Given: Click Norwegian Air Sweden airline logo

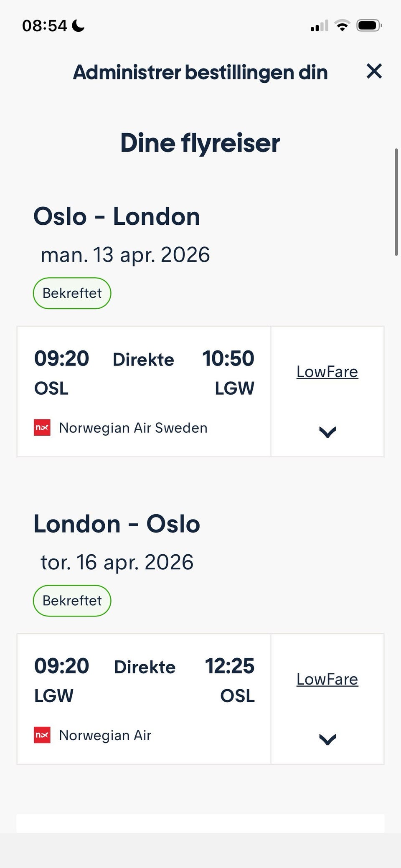Looking at the screenshot, I should 42,428.
